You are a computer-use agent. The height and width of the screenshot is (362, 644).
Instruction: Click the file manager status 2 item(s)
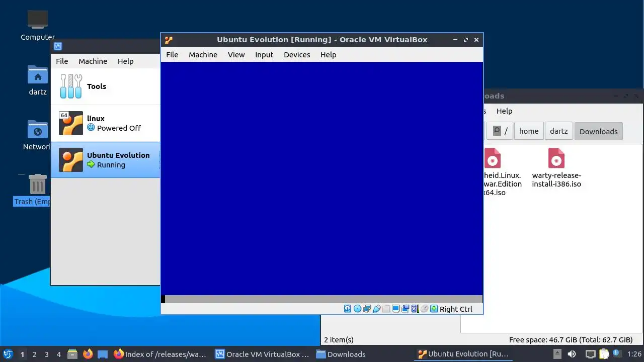coord(339,340)
